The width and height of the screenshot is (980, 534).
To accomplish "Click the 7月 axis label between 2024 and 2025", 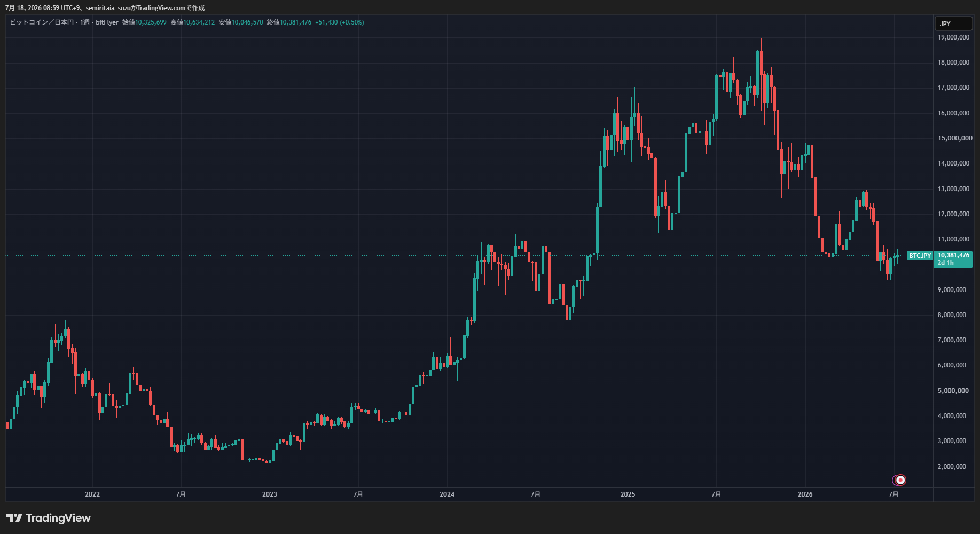I will pyautogui.click(x=536, y=494).
